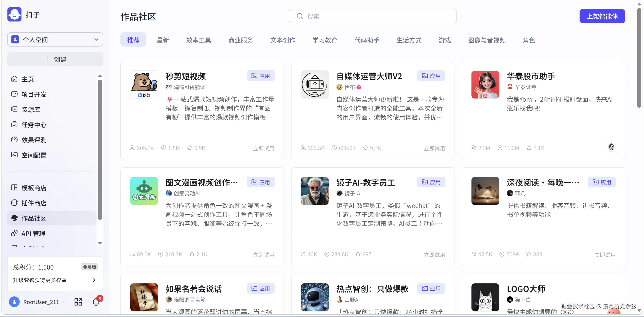This screenshot has width=644, height=317.
Task: Expand 升级套餐获得更多权益 chevron
Action: 94,280
